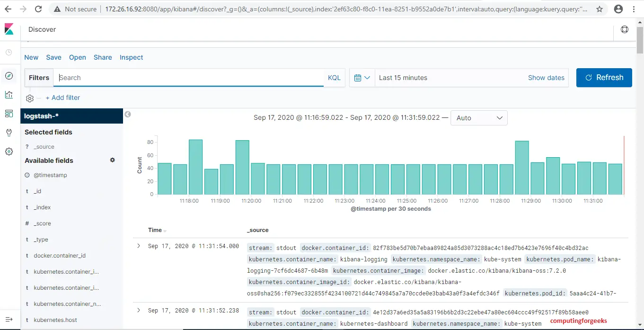Switch to the Inspect panel
Image resolution: width=644 pixels, height=330 pixels.
pyautogui.click(x=131, y=57)
